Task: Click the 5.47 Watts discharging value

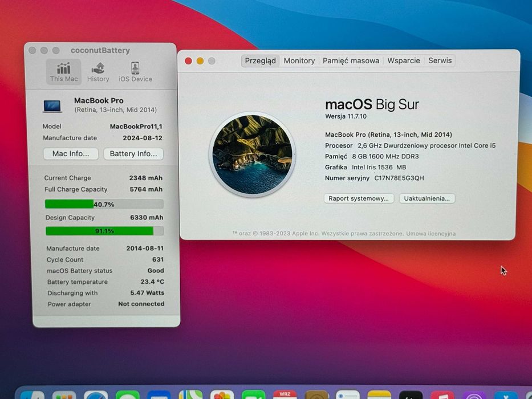Action: tap(147, 293)
